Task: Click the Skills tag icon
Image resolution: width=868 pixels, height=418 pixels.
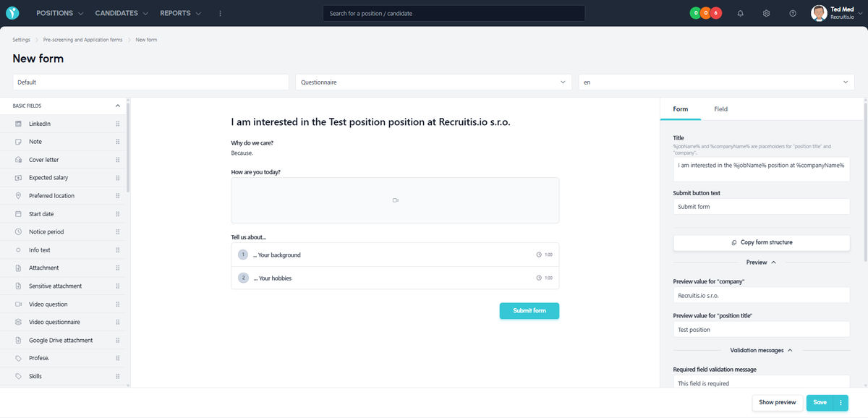Action: coord(18,376)
